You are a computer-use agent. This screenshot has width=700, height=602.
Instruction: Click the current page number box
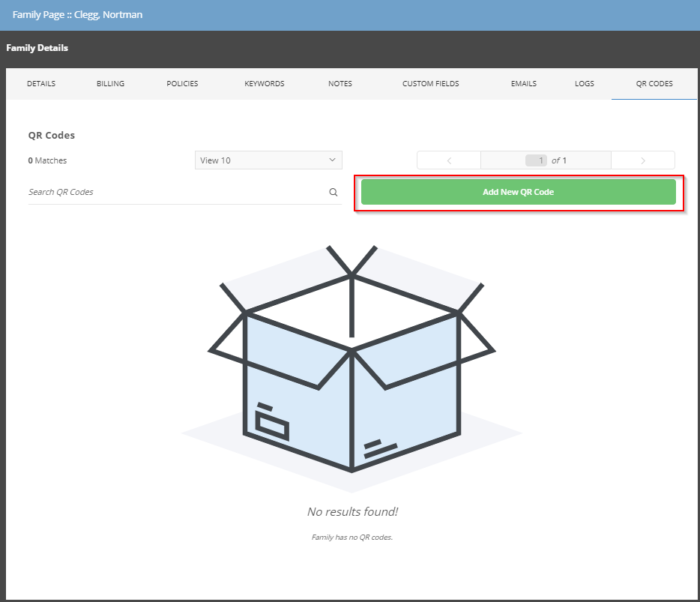pyautogui.click(x=536, y=160)
